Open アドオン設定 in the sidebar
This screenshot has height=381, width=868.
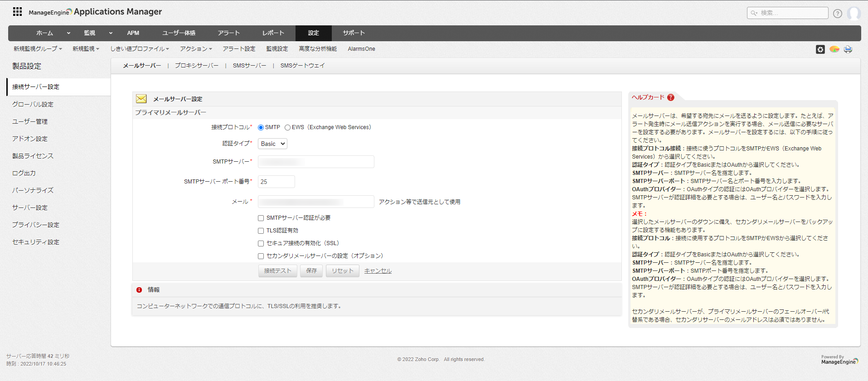pos(30,139)
